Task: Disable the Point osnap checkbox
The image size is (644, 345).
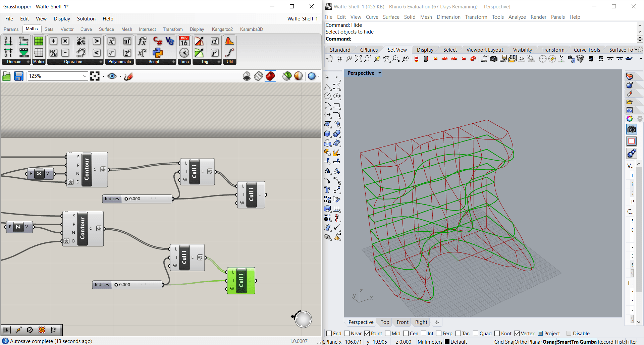Action: (367, 333)
